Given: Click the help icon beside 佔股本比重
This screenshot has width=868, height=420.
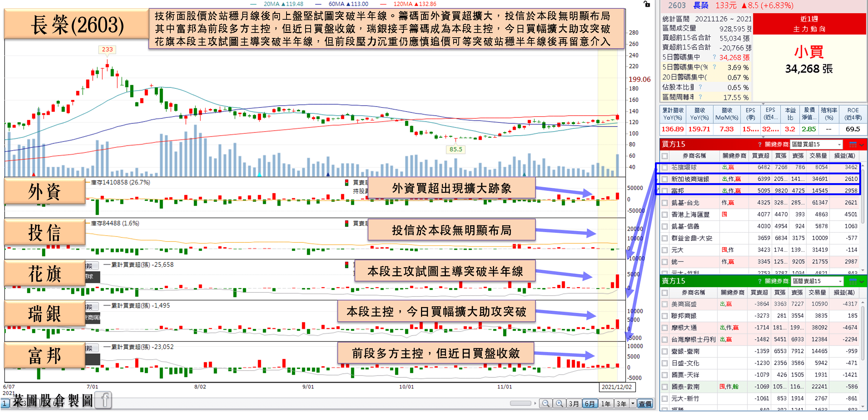Looking at the screenshot, I should [x=700, y=87].
